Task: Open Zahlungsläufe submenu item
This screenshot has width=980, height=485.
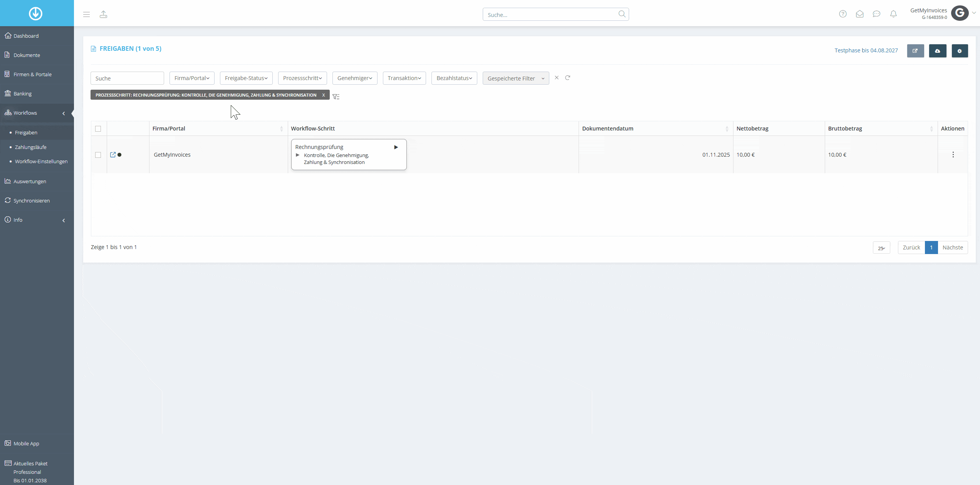Action: click(x=30, y=147)
